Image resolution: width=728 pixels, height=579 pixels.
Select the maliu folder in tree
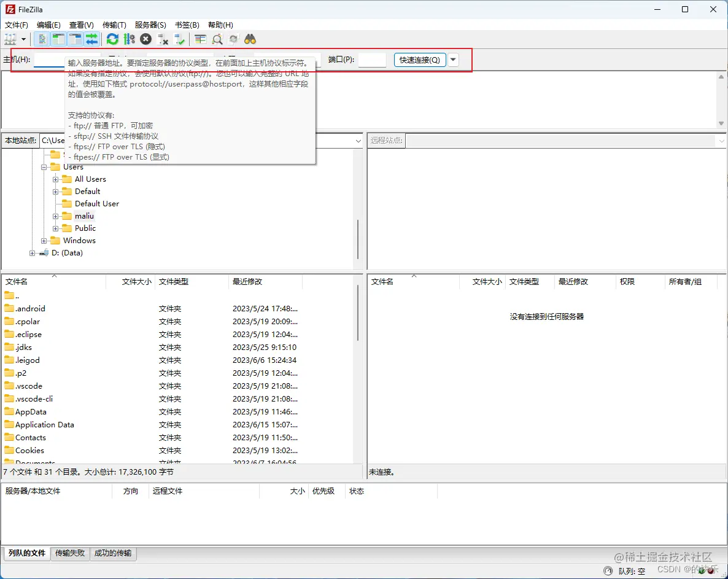(85, 216)
